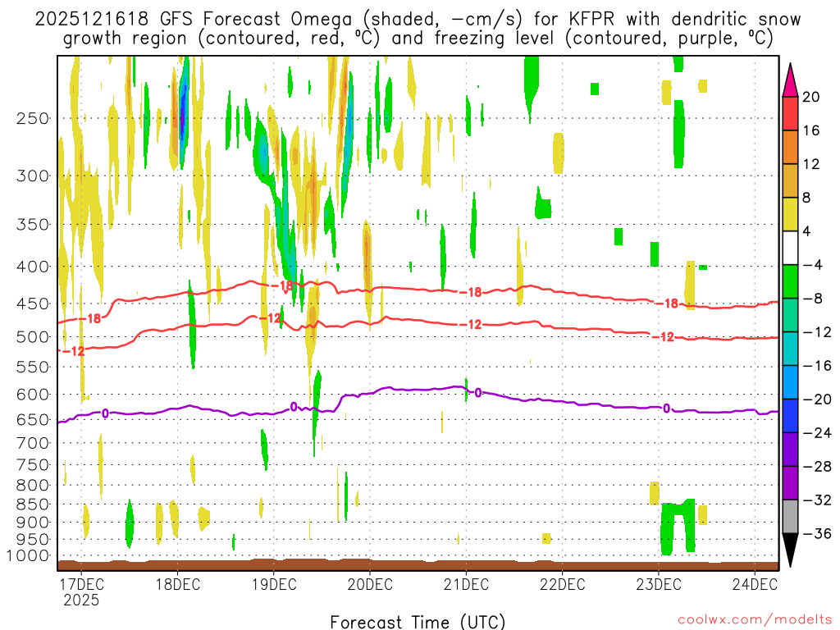The width and height of the screenshot is (840, 630).
Task: Click the 600 pressure level label
Action: pos(33,395)
